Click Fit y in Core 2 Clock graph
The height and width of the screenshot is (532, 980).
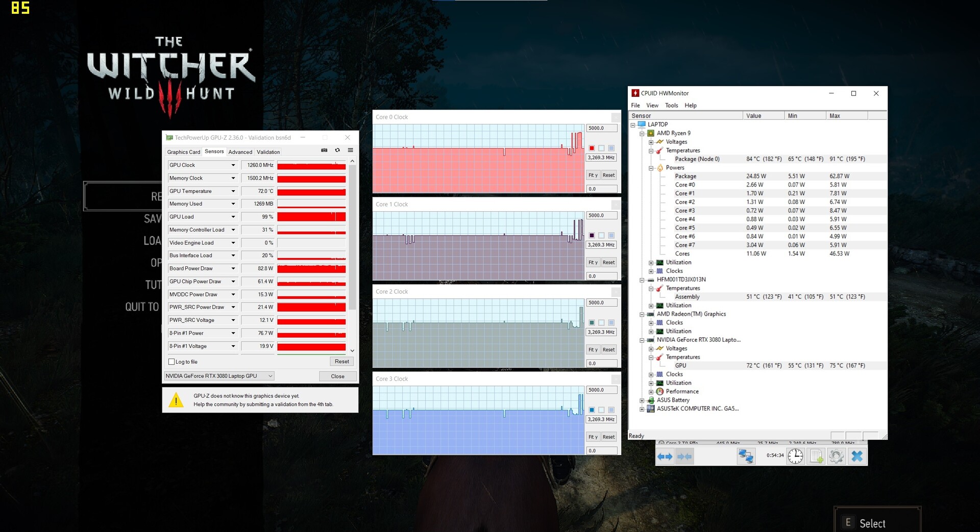coord(593,350)
